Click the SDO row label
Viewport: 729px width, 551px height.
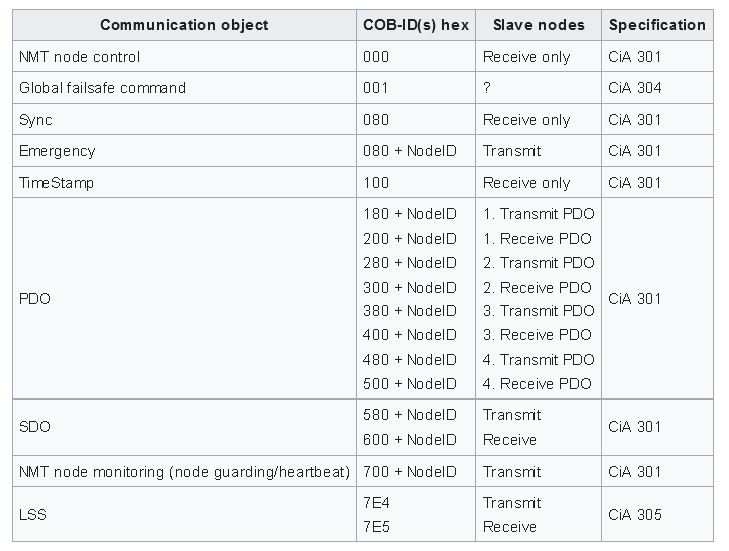coord(35,427)
